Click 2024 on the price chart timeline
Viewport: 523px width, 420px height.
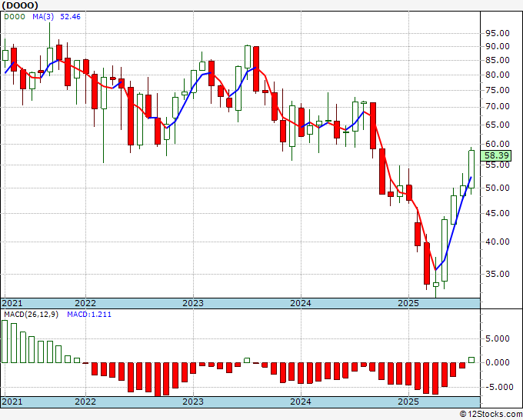pos(301,303)
